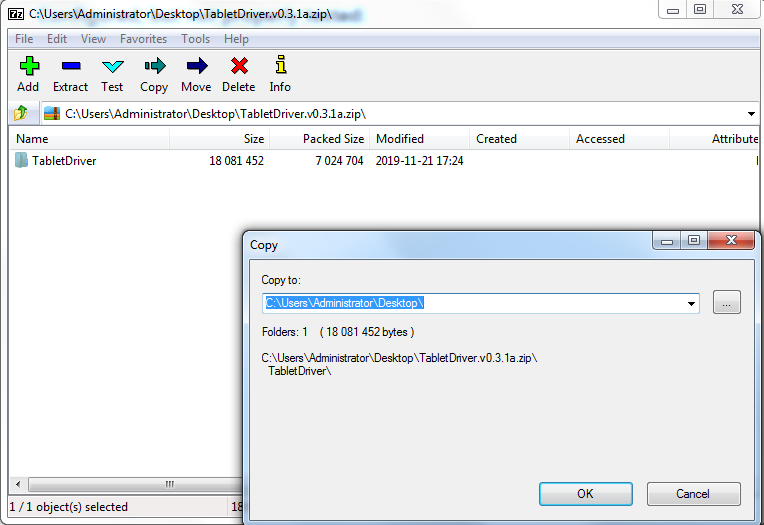Select the TabletDriver row name text
This screenshot has width=764, height=525.
click(64, 161)
